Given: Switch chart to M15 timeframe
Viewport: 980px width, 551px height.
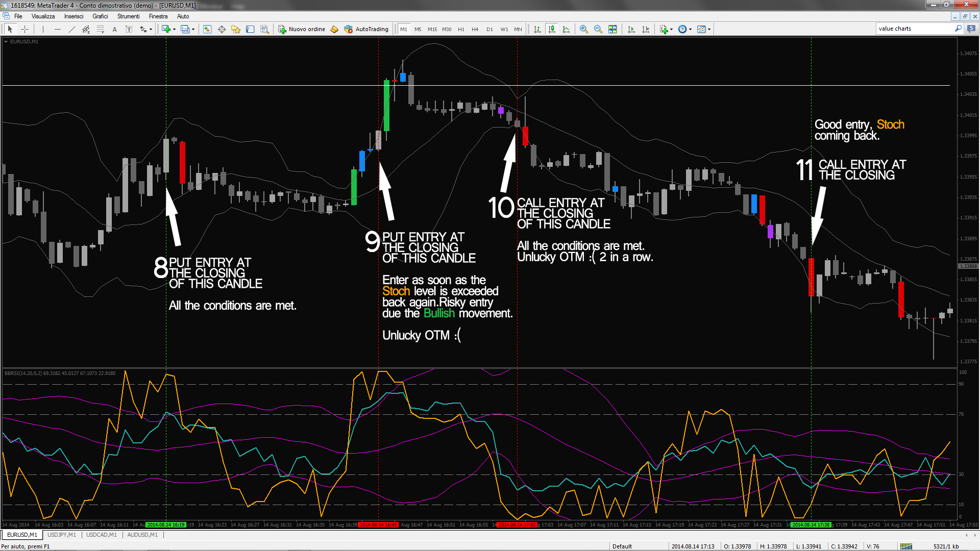Looking at the screenshot, I should click(x=432, y=29).
